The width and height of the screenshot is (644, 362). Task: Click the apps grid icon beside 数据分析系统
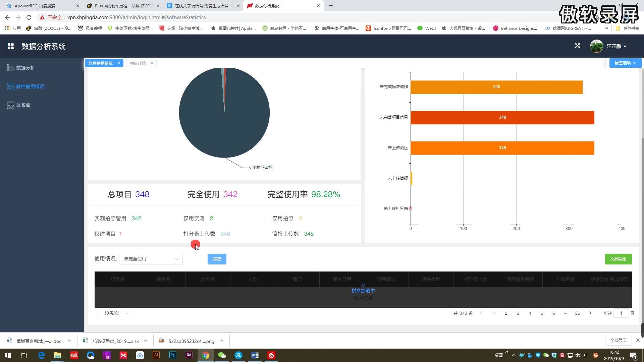tap(11, 46)
